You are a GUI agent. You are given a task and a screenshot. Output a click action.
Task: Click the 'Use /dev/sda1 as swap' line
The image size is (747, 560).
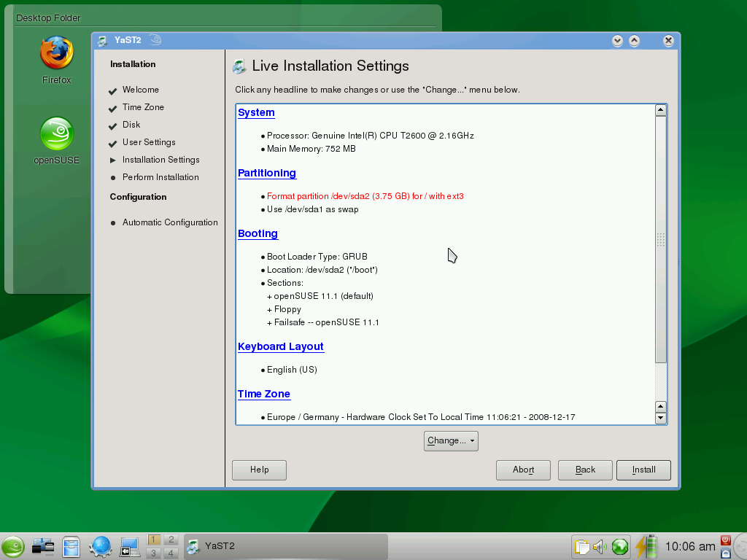312,209
